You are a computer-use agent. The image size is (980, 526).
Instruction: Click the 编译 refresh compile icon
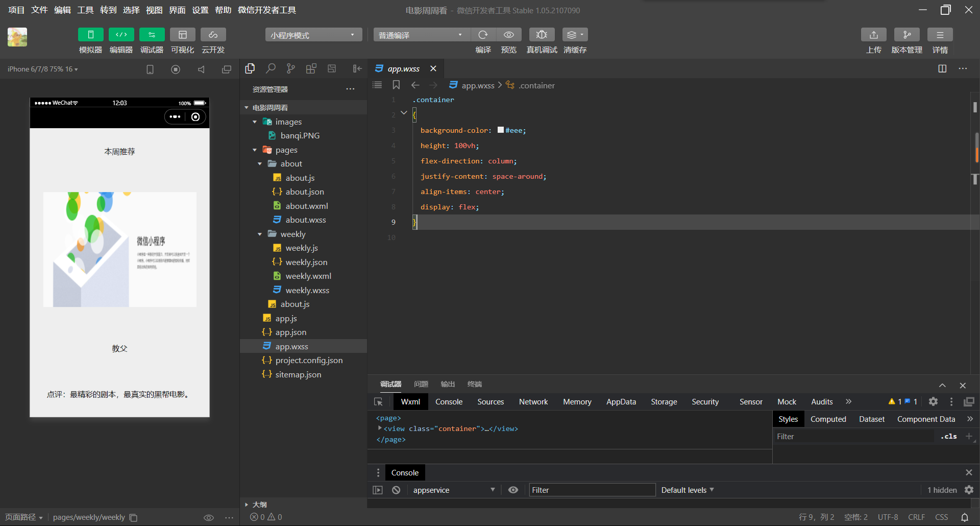[483, 34]
